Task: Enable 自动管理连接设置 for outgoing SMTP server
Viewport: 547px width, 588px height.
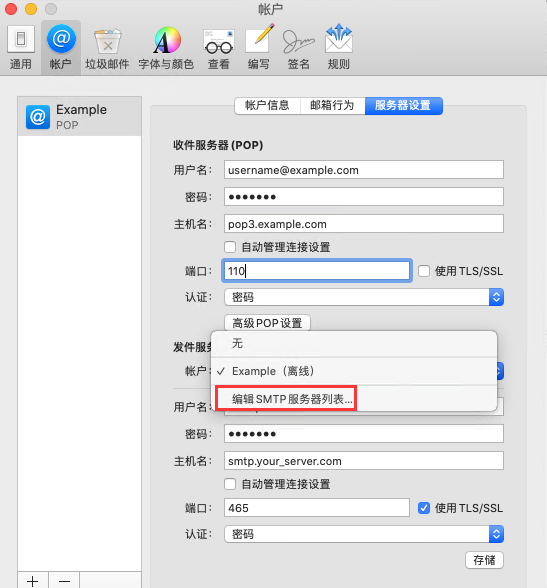Action: [230, 484]
